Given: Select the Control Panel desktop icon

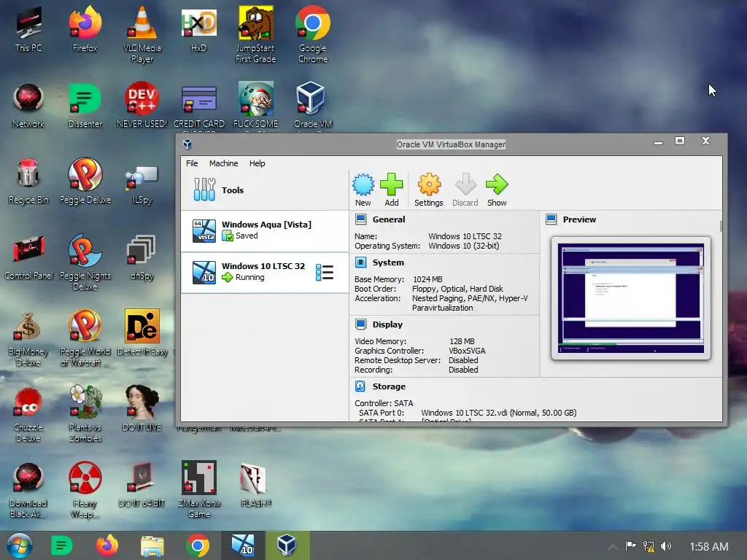Looking at the screenshot, I should 28,257.
